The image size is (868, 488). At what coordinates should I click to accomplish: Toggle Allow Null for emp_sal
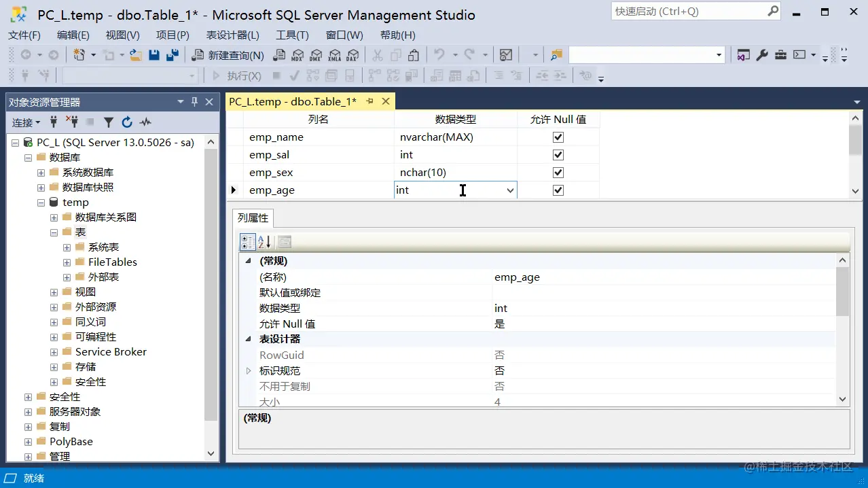pyautogui.click(x=558, y=155)
